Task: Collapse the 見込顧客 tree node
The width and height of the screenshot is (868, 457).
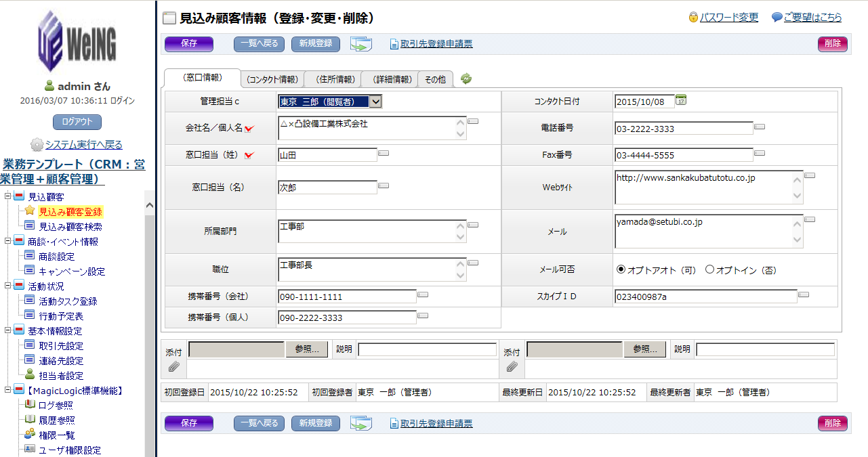Action: tap(8, 197)
